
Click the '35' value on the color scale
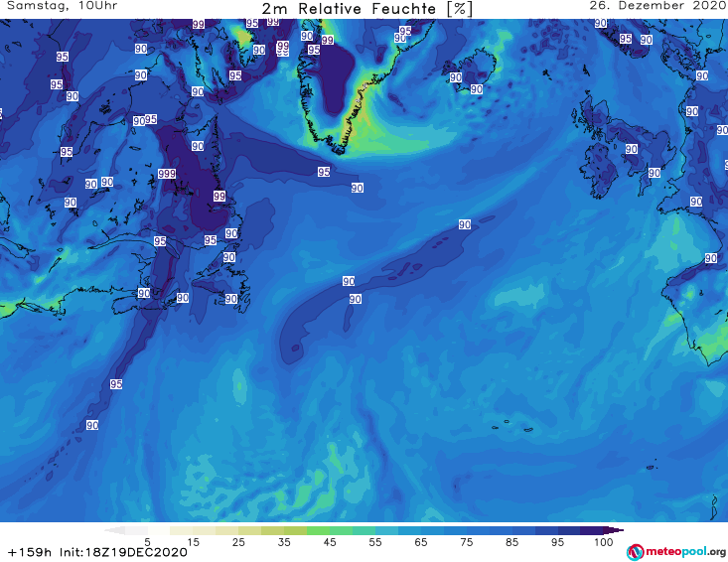tap(284, 542)
